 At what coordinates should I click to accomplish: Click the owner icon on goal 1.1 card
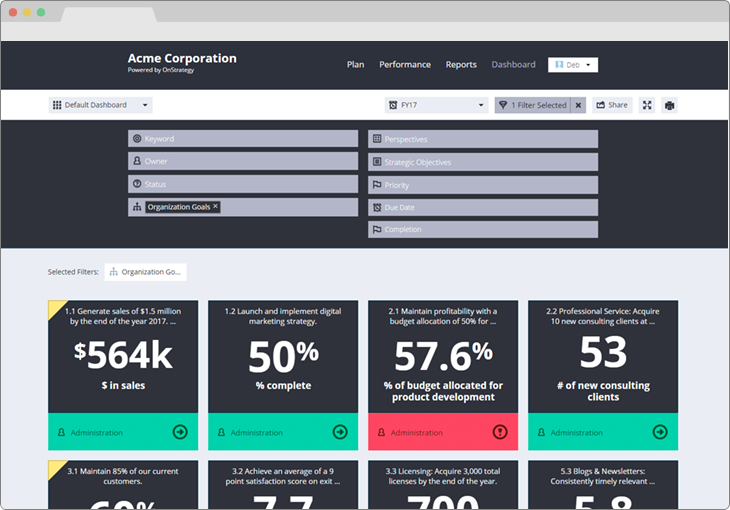[61, 432]
